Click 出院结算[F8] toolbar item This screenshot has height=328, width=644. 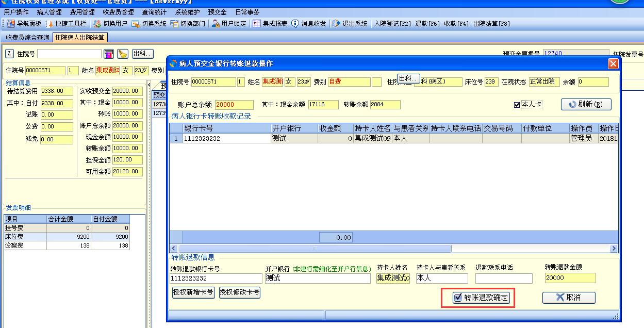(x=492, y=24)
